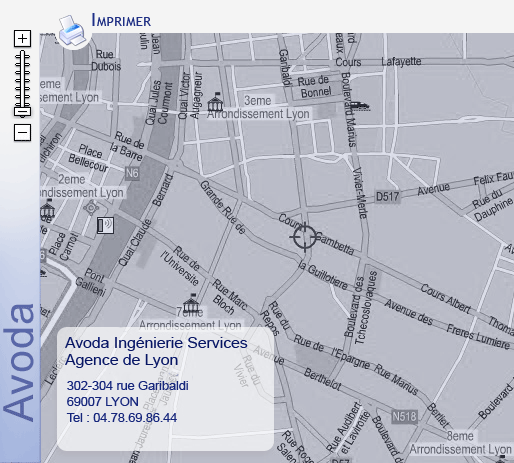Click the speaker-style landmark icon by Quai Claude Bernard
The height and width of the screenshot is (463, 514).
click(105, 225)
